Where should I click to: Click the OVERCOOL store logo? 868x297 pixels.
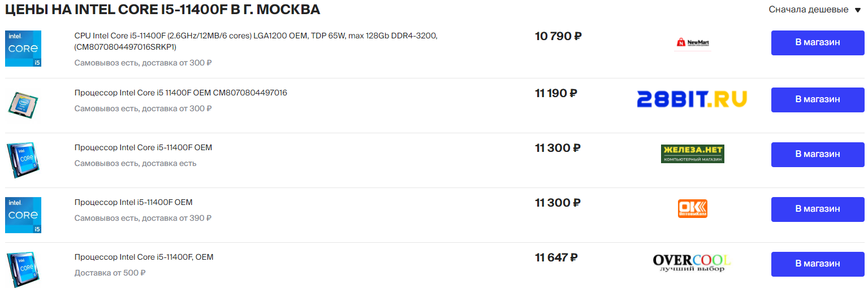click(692, 263)
